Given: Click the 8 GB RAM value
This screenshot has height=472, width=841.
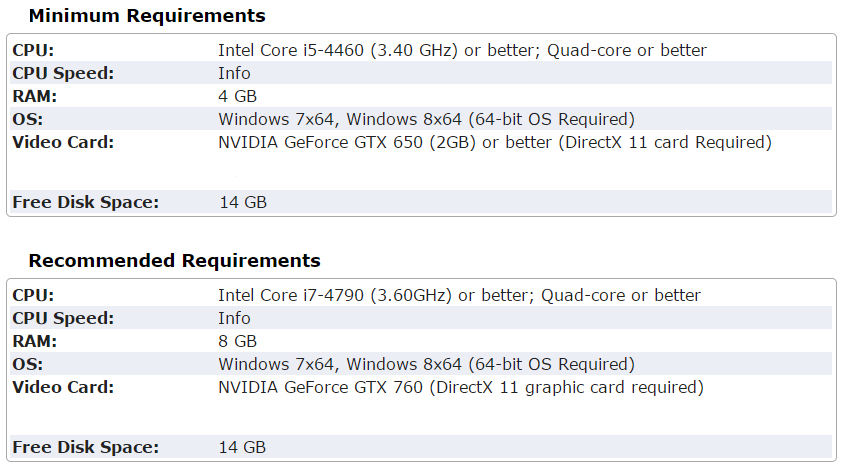Looking at the screenshot, I should point(237,341).
